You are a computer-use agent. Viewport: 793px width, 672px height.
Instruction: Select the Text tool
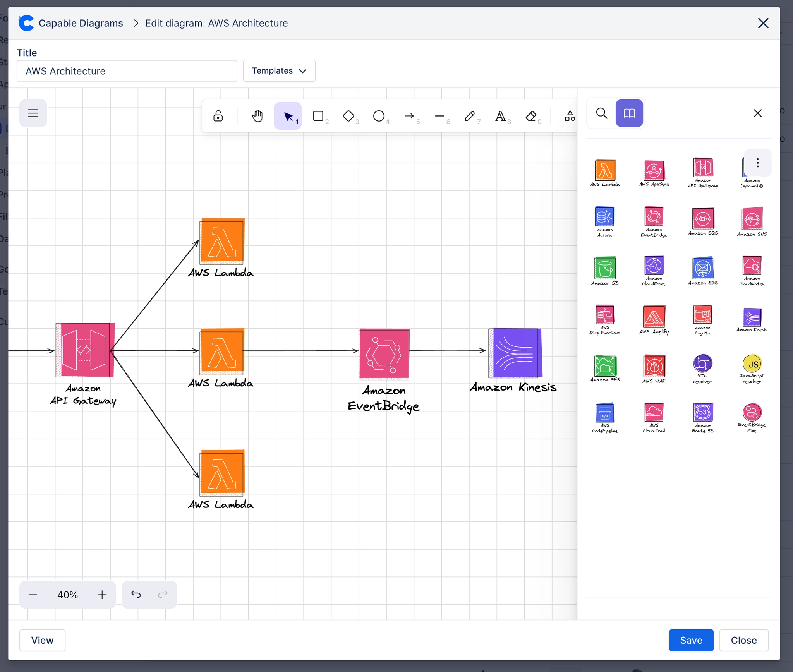[x=500, y=116]
